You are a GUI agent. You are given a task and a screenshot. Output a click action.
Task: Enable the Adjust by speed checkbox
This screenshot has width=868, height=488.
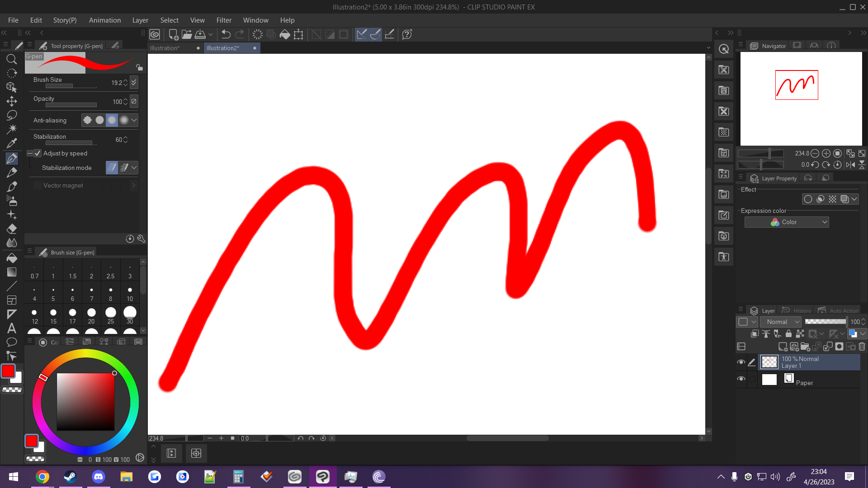click(x=38, y=153)
